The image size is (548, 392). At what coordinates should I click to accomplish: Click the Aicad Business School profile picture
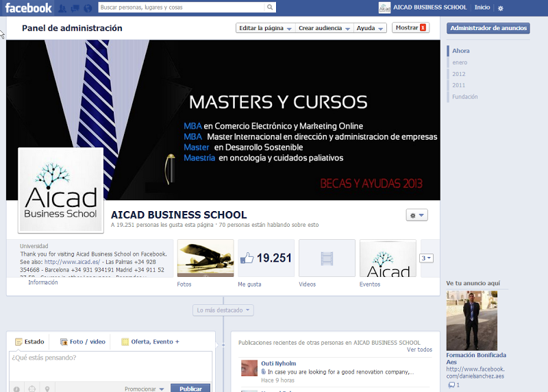pos(61,191)
